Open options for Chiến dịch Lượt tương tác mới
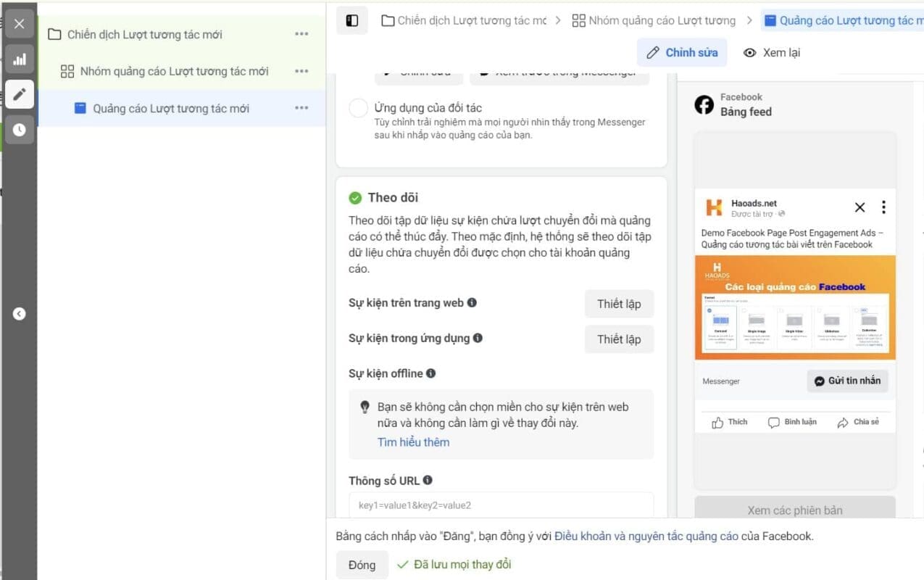 [301, 34]
